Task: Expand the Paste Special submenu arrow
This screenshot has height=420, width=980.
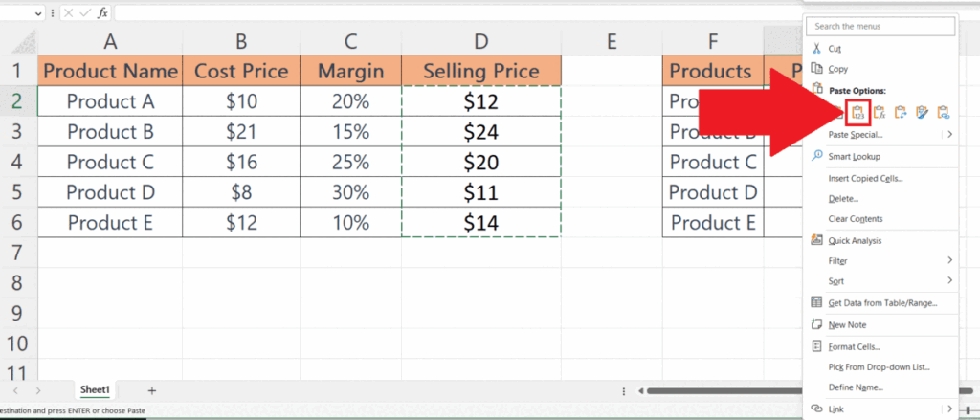Action: click(x=949, y=134)
